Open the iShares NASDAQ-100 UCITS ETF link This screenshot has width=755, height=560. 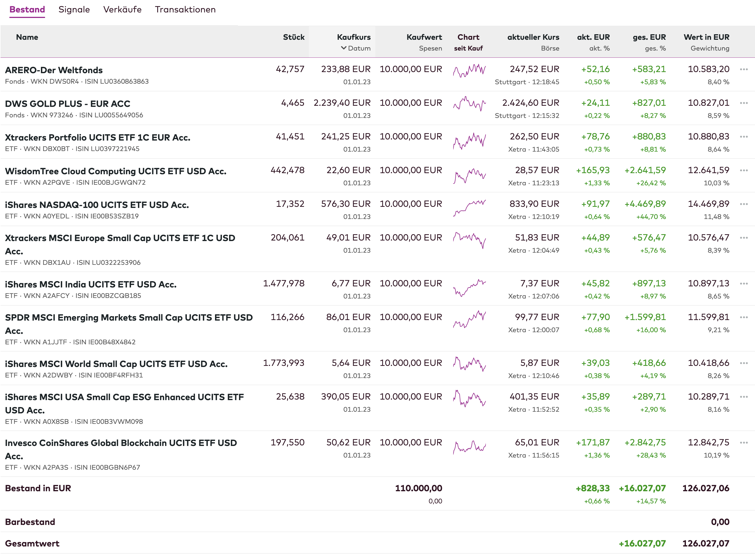pos(97,205)
